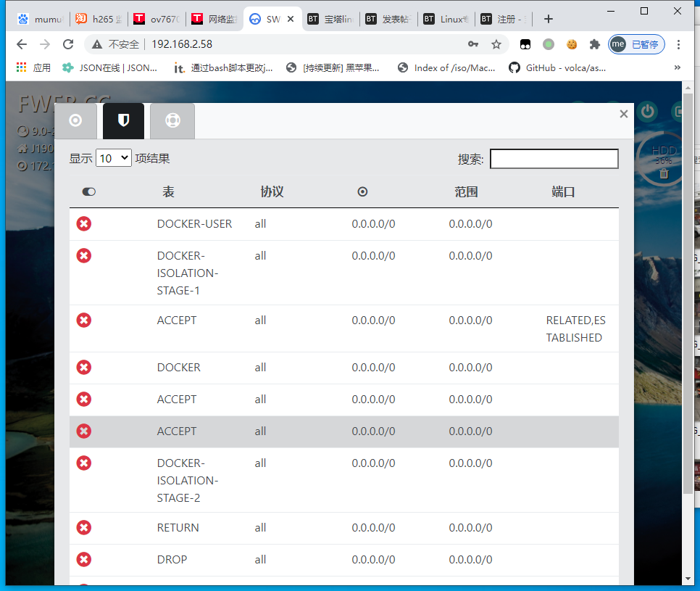Image resolution: width=700 pixels, height=591 pixels.
Task: Open the GitHub volca bookmark
Action: [x=557, y=67]
